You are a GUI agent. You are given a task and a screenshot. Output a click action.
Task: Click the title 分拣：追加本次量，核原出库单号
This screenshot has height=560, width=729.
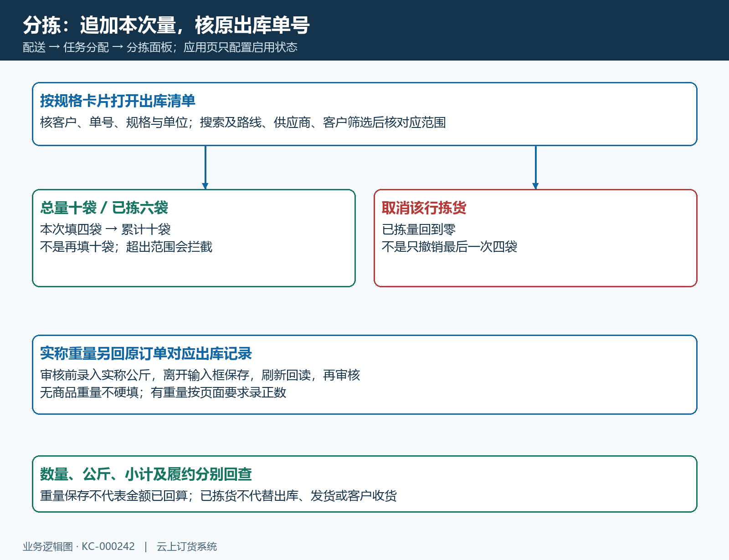(166, 25)
